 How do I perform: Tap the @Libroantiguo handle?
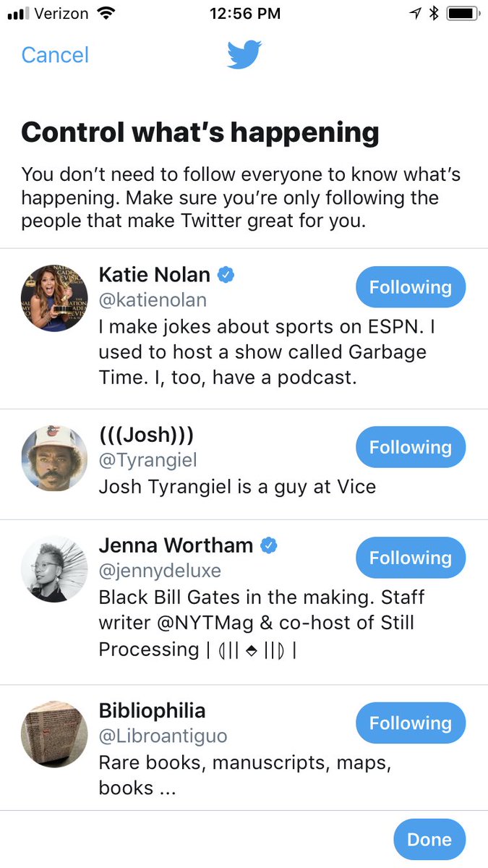(x=163, y=736)
